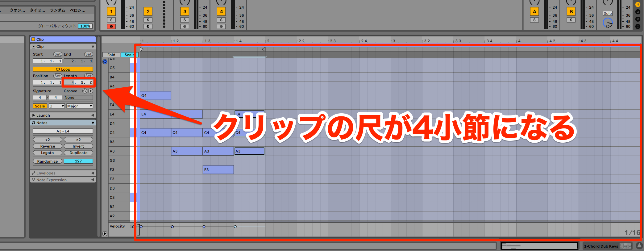Expand the Note Expression panel with its triangle
Image resolution: width=644 pixels, height=251 pixels.
(93, 180)
